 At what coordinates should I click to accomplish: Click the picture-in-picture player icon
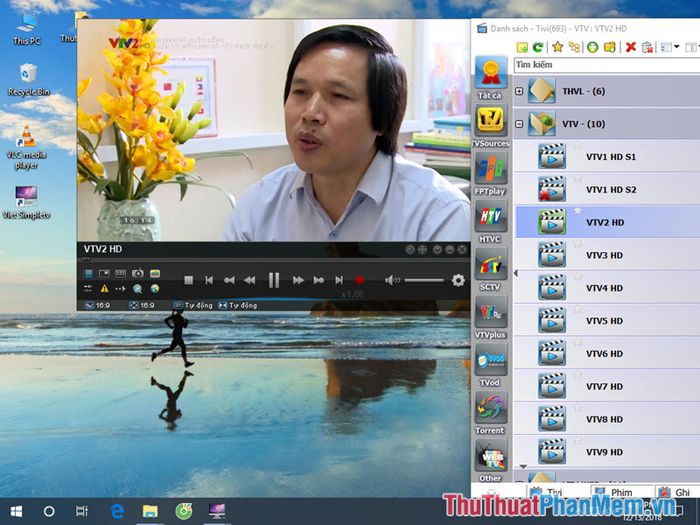click(x=104, y=273)
